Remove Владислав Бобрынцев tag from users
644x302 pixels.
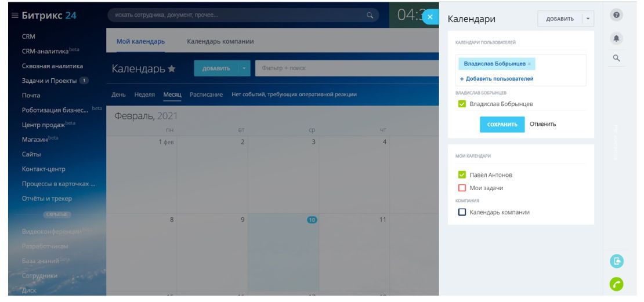click(529, 63)
